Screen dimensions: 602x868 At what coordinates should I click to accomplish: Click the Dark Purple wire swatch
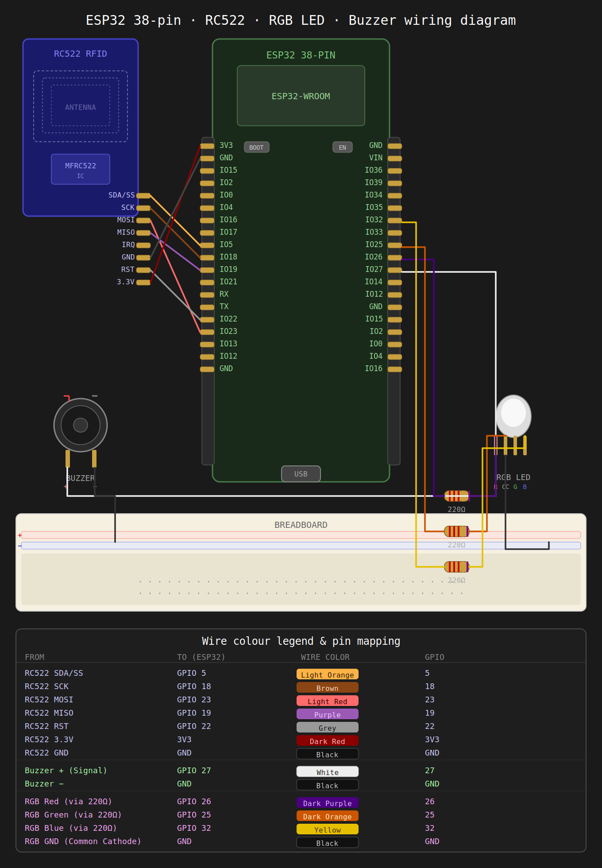coord(328,802)
